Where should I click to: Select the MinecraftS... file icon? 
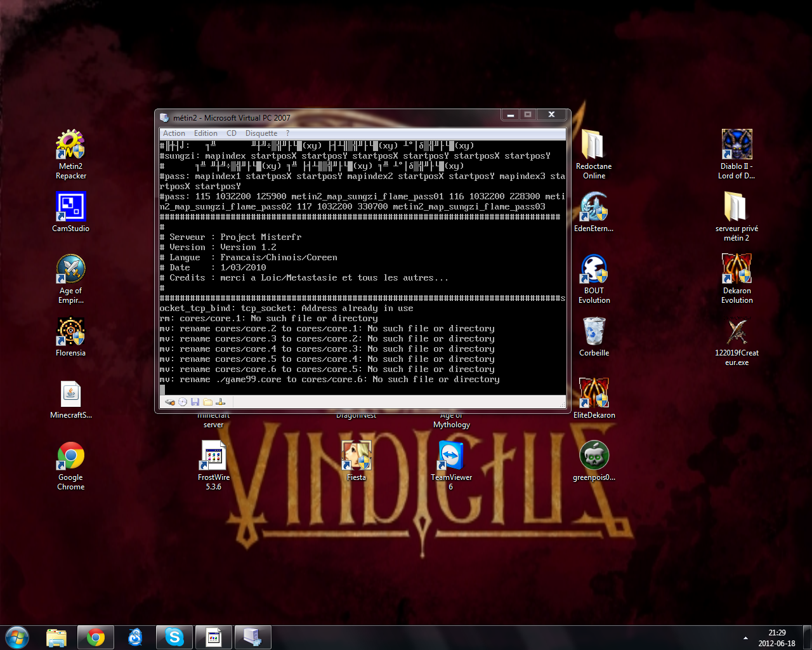point(71,399)
